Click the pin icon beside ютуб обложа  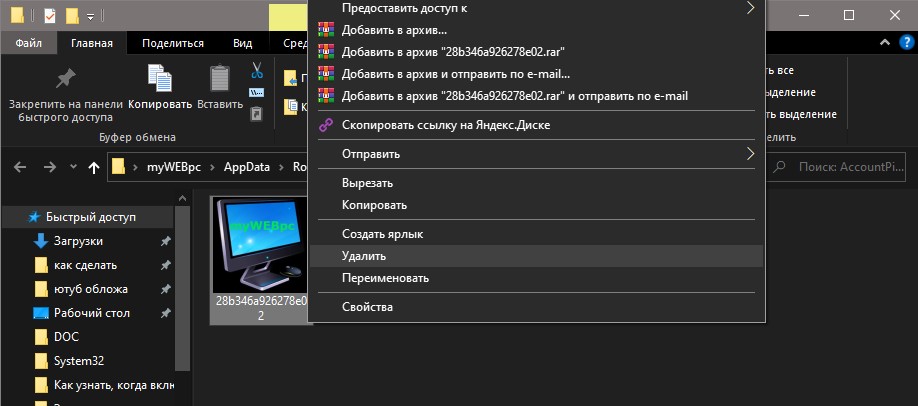point(166,289)
